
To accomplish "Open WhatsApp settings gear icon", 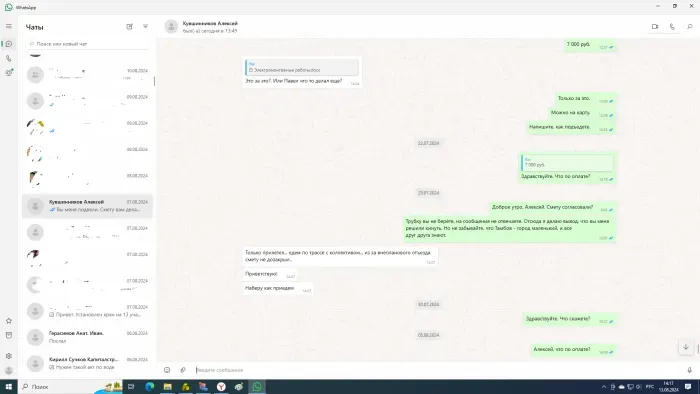I will click(8, 356).
